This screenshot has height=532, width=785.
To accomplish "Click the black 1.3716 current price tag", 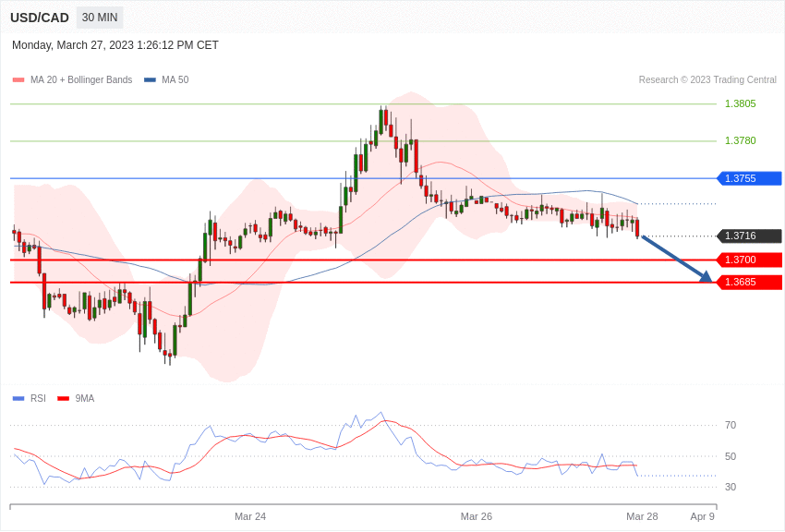I will pyautogui.click(x=750, y=236).
